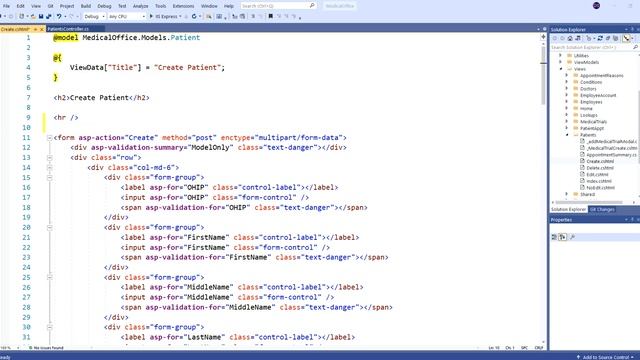Open the Extensions menu
This screenshot has width=640, height=360.
click(183, 6)
